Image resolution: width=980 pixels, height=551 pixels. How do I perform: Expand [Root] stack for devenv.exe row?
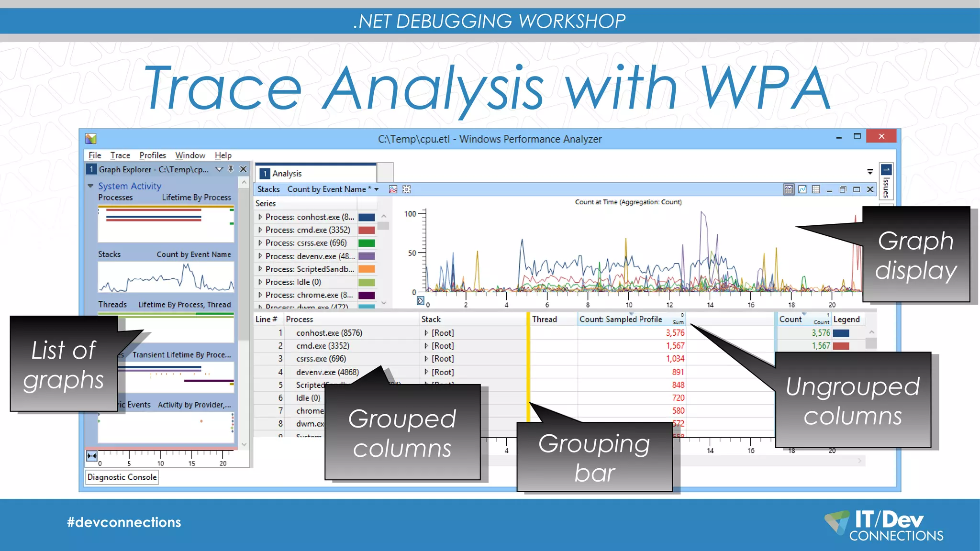click(x=426, y=372)
